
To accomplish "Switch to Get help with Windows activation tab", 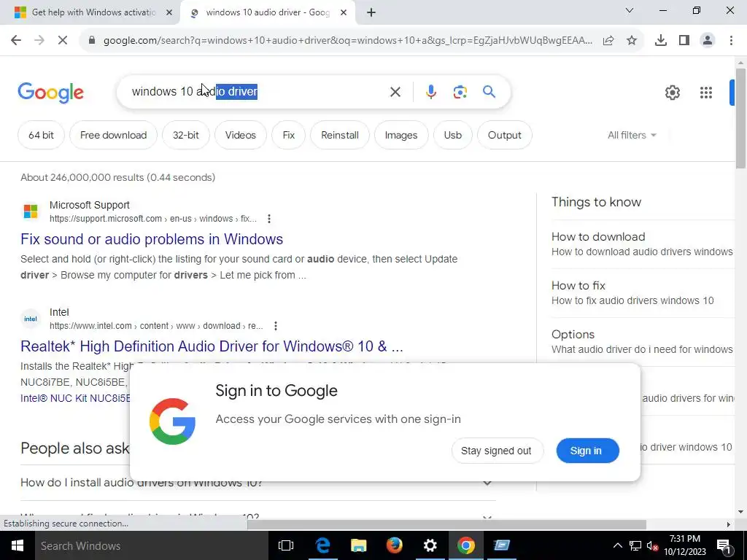I will (x=94, y=13).
